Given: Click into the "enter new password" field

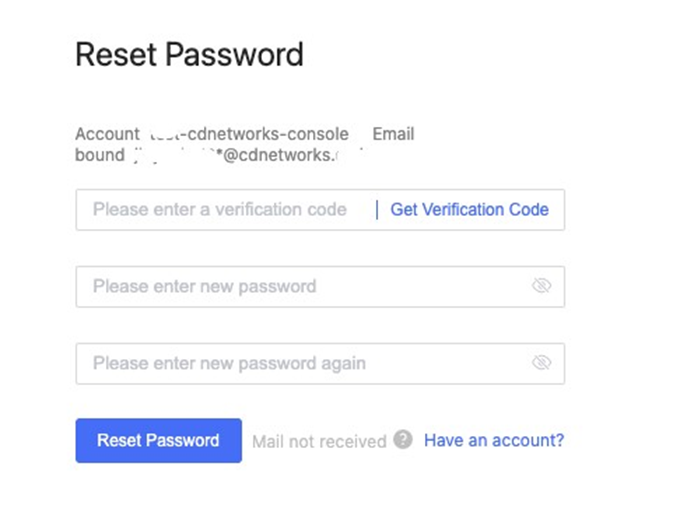Looking at the screenshot, I should pos(300,286).
